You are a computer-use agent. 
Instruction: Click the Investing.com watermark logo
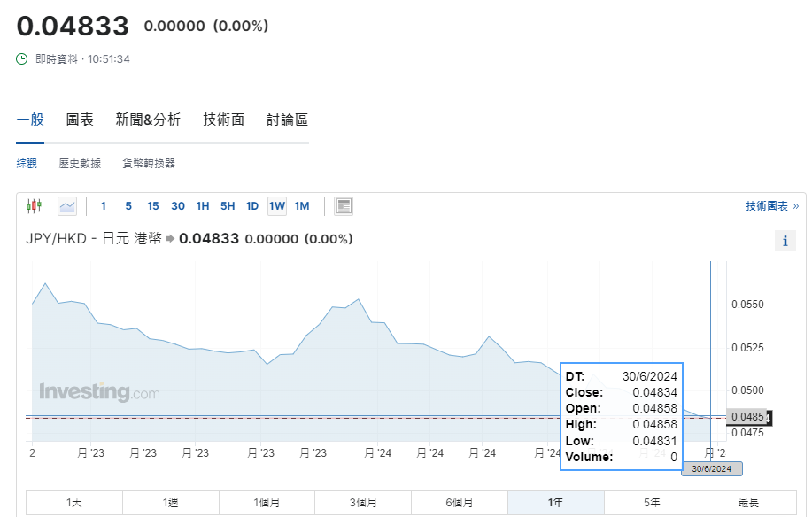pos(99,391)
